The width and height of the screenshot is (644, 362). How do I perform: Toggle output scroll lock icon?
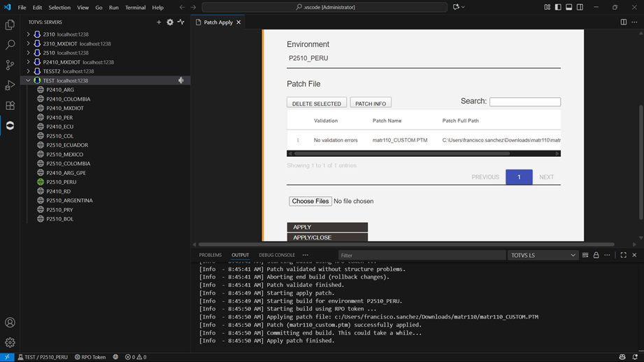[x=596, y=255]
